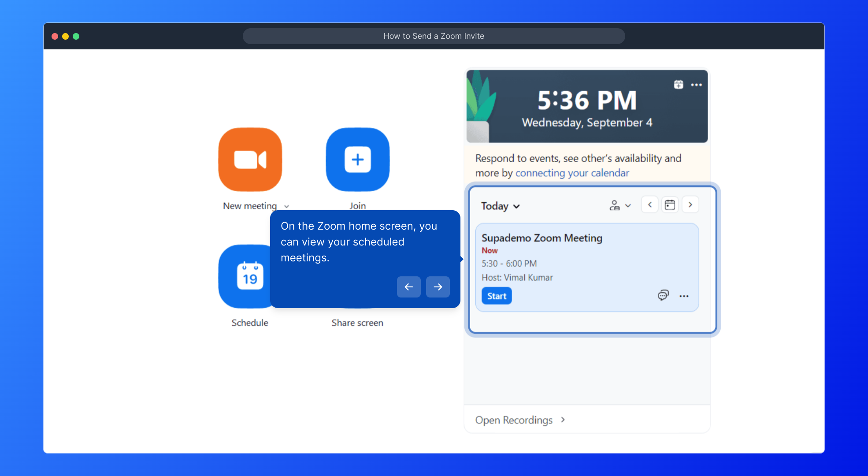Viewport: 868px width, 476px height.
Task: Click the Supademo Zoom Meeting title
Action: pos(542,238)
